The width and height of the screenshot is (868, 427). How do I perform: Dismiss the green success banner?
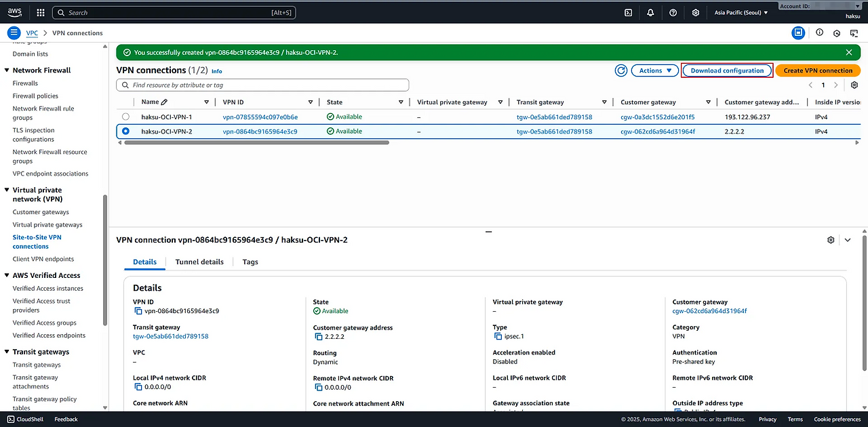[849, 52]
